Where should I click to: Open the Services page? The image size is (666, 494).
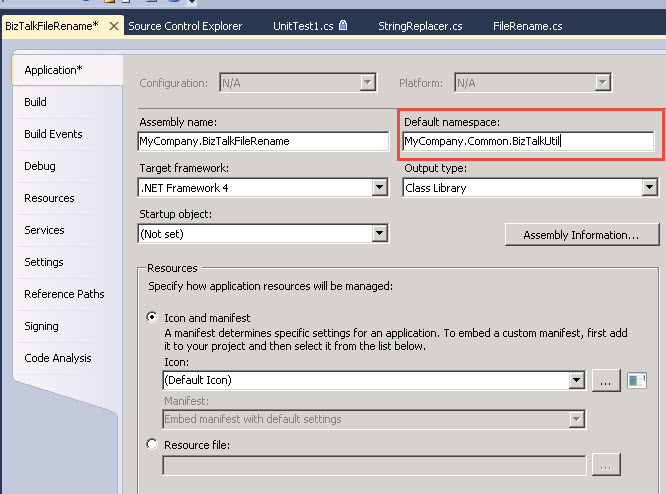point(44,230)
